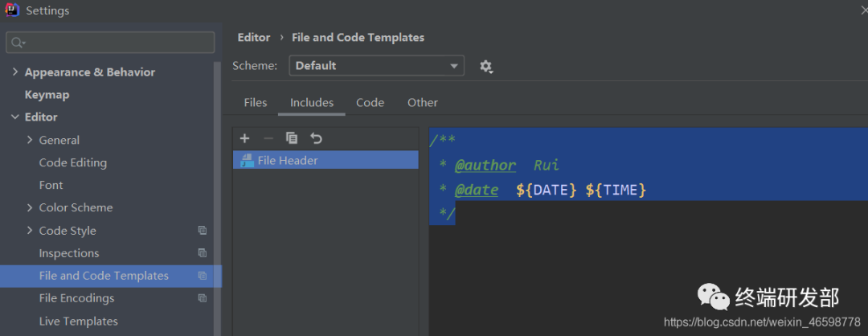Open File Encodings settings page

(77, 297)
